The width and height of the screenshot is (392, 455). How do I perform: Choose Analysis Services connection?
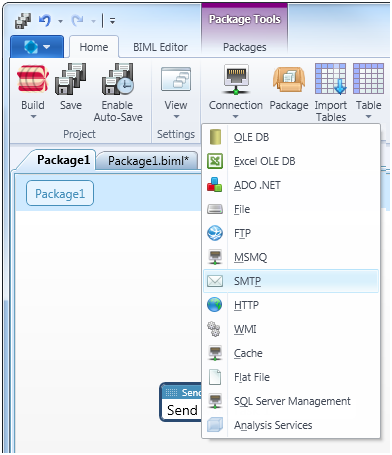coord(291,425)
